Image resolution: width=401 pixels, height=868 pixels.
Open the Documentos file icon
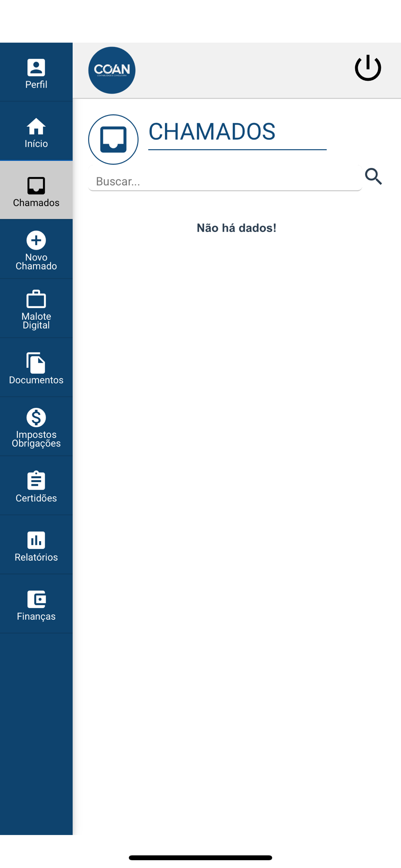36,363
